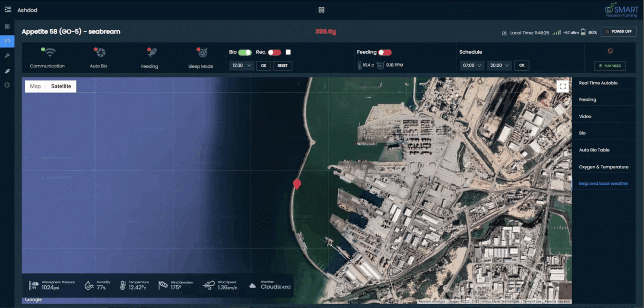Click the edit icon beside Local Time
This screenshot has width=644, height=308.
[504, 33]
